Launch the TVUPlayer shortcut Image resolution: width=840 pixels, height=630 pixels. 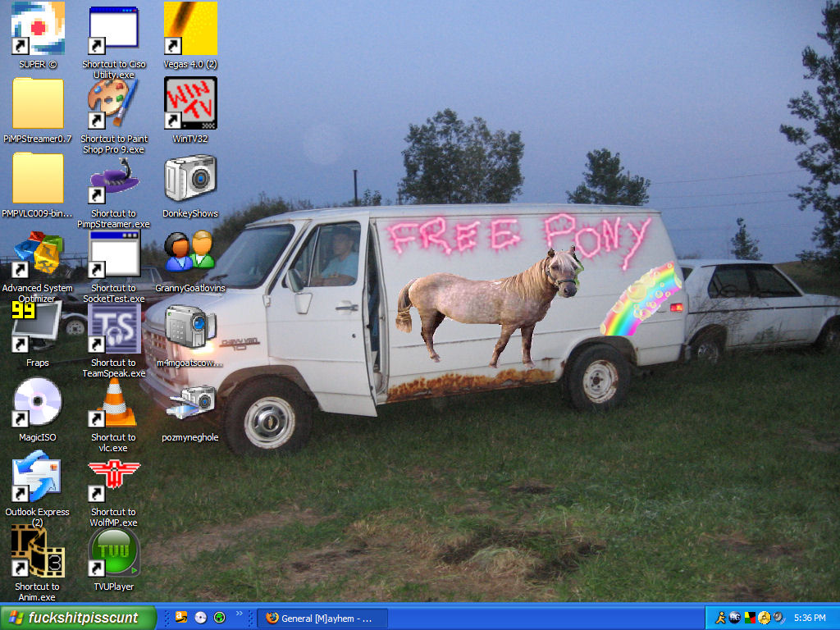point(113,551)
